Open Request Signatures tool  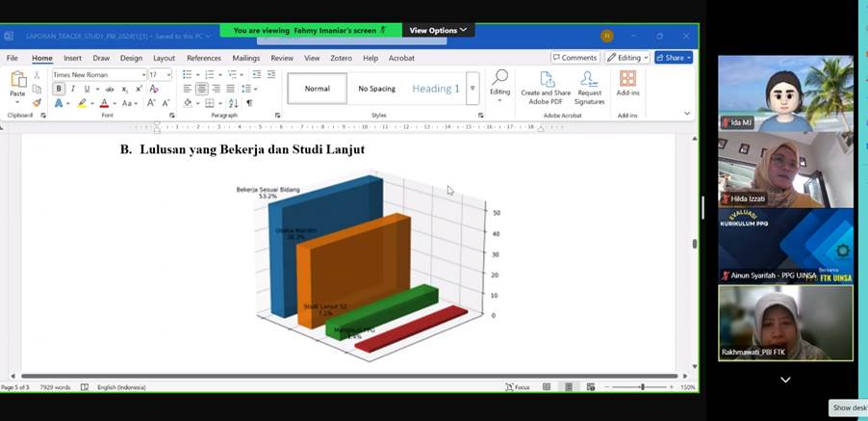pos(589,87)
